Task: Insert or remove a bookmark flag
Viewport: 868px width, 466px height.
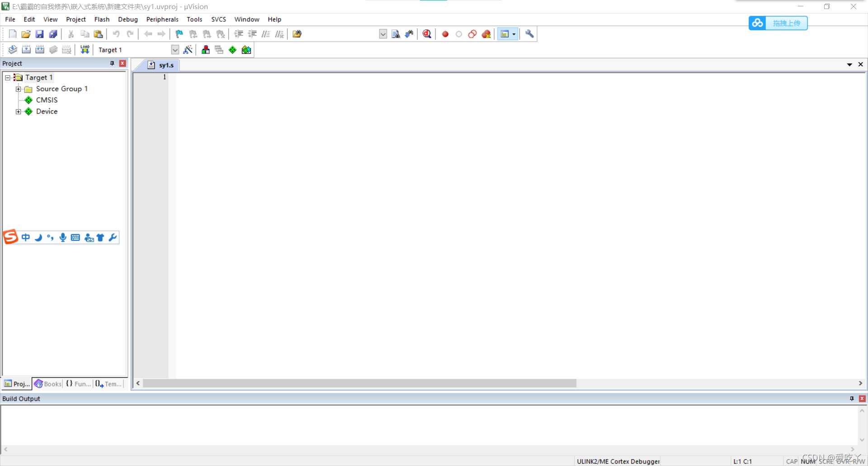Action: point(179,34)
